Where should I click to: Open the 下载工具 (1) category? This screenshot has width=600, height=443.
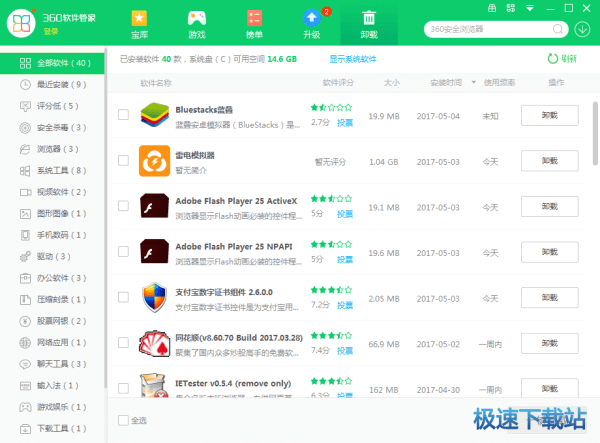52,428
